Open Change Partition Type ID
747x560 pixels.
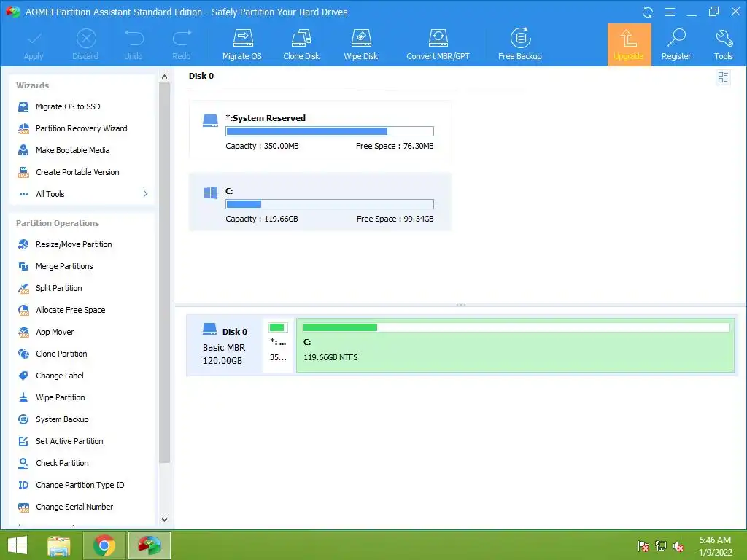pos(81,485)
